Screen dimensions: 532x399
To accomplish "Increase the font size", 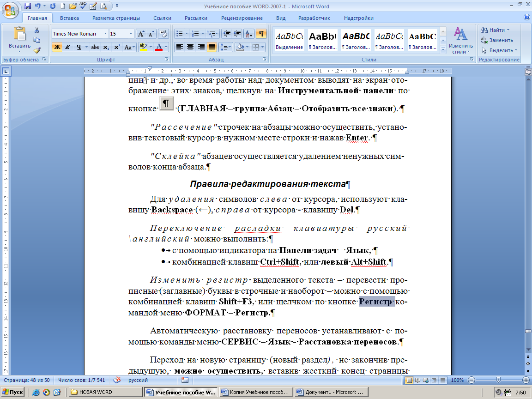I will click(x=141, y=34).
